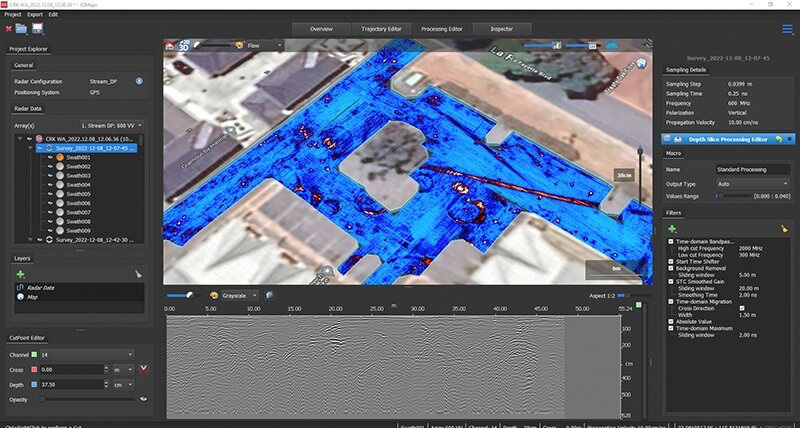This screenshot has height=428, width=800.
Task: Open the Export menu
Action: click(34, 15)
